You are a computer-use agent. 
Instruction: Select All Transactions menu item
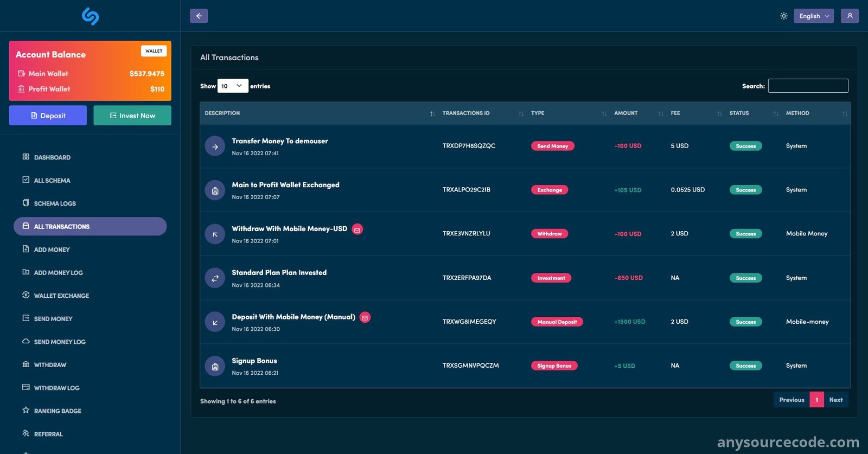(90, 226)
